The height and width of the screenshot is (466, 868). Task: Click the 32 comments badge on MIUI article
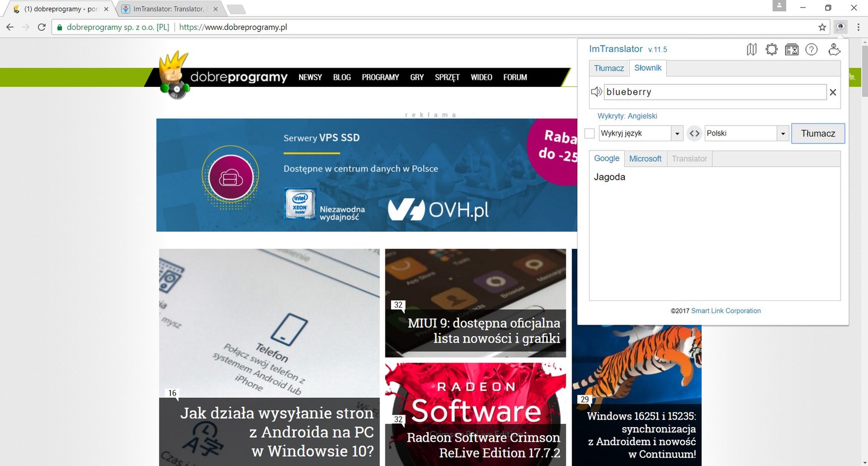coord(398,305)
